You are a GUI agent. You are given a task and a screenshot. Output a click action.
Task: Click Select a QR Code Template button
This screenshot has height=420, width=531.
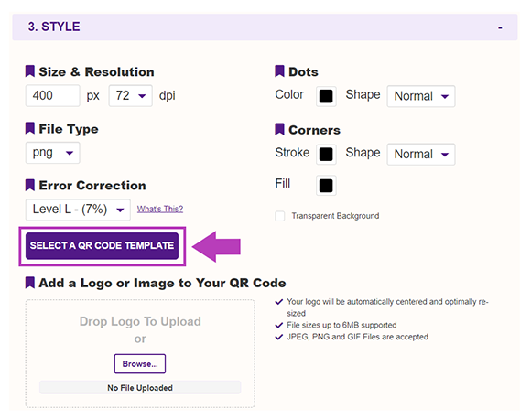(102, 246)
